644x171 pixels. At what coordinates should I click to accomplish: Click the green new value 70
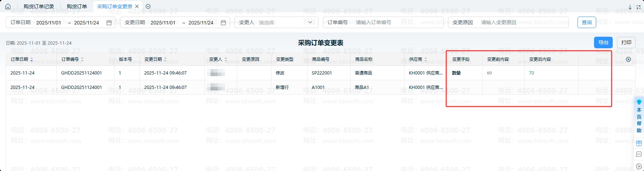click(531, 73)
